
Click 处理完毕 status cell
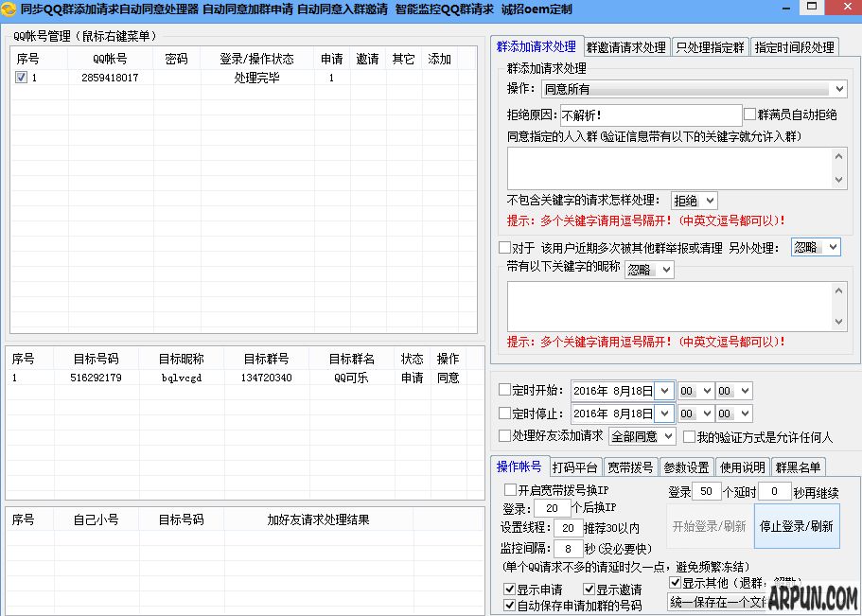click(x=256, y=78)
